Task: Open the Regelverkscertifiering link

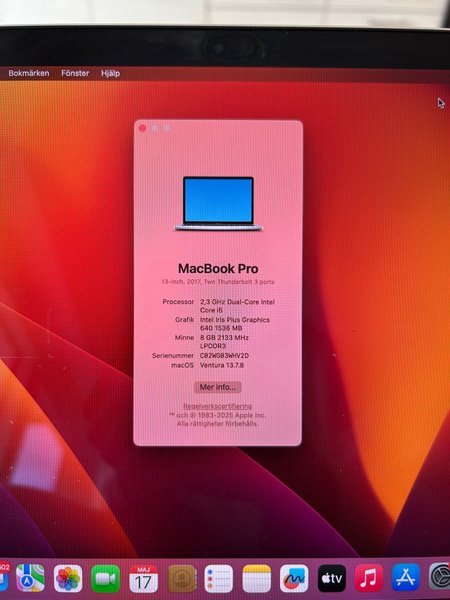Action: point(217,406)
